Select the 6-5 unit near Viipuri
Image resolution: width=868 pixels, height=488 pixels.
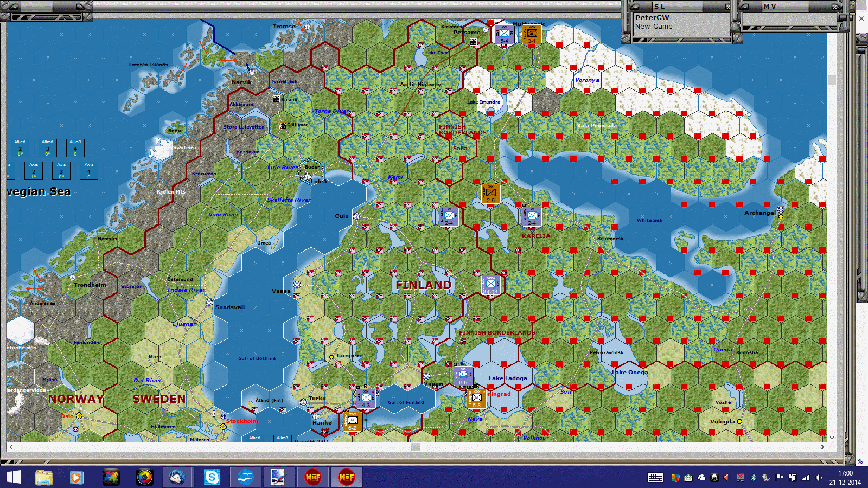463,376
